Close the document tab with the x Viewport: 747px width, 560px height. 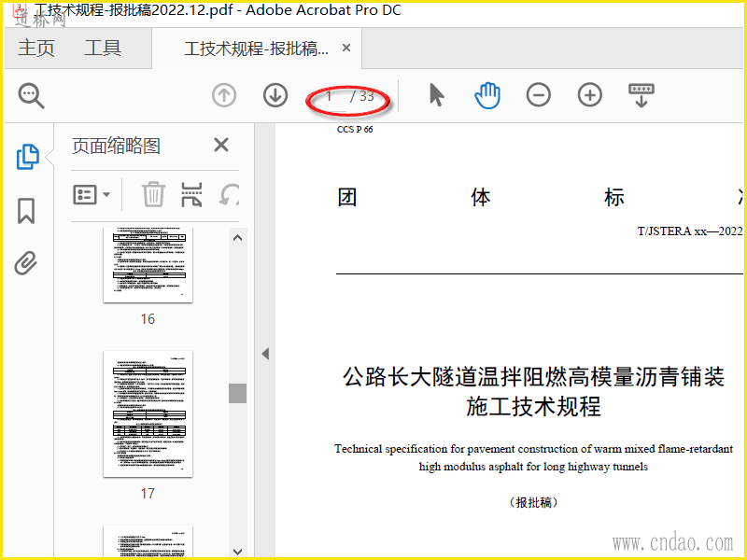(346, 48)
